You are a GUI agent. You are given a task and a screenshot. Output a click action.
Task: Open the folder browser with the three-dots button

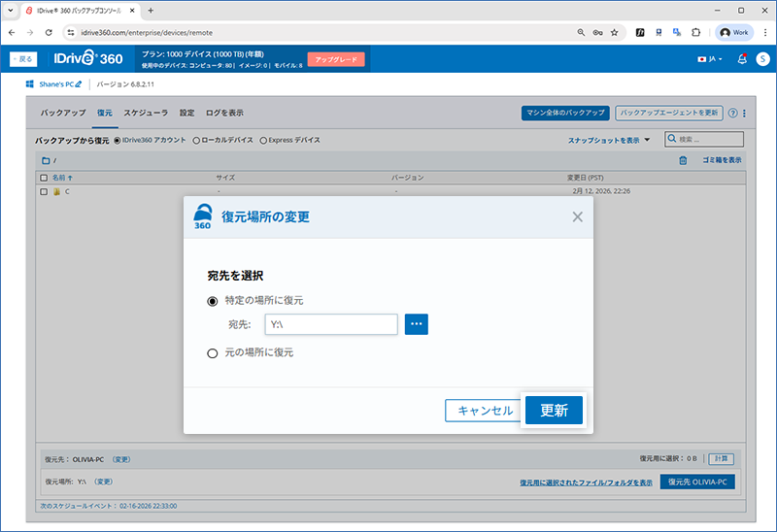click(x=417, y=325)
